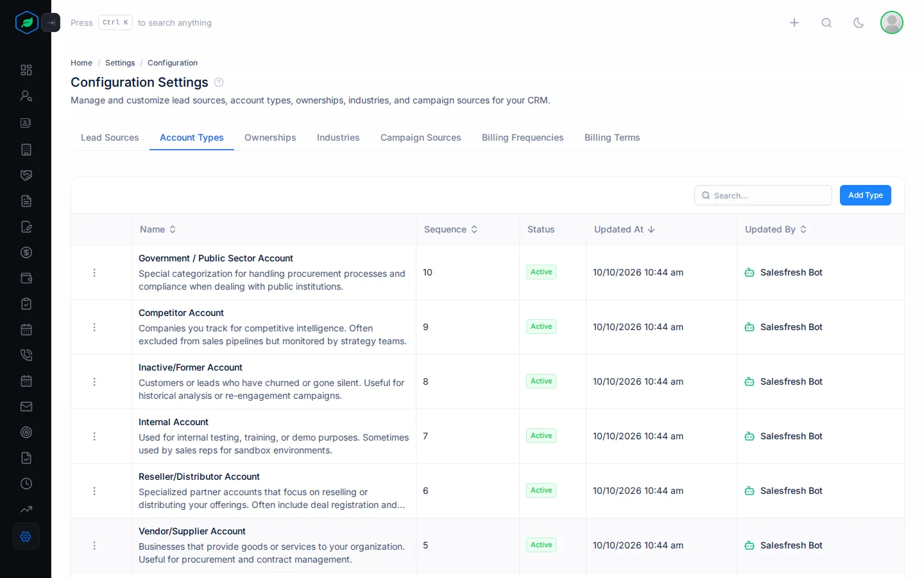
Task: Open the target goals sidebar icon
Action: pos(26,432)
